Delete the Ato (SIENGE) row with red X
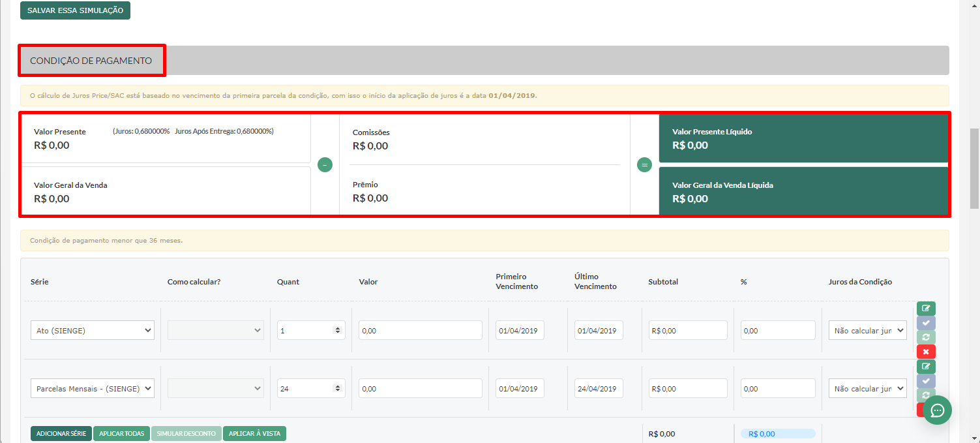980x443 pixels. [x=926, y=352]
